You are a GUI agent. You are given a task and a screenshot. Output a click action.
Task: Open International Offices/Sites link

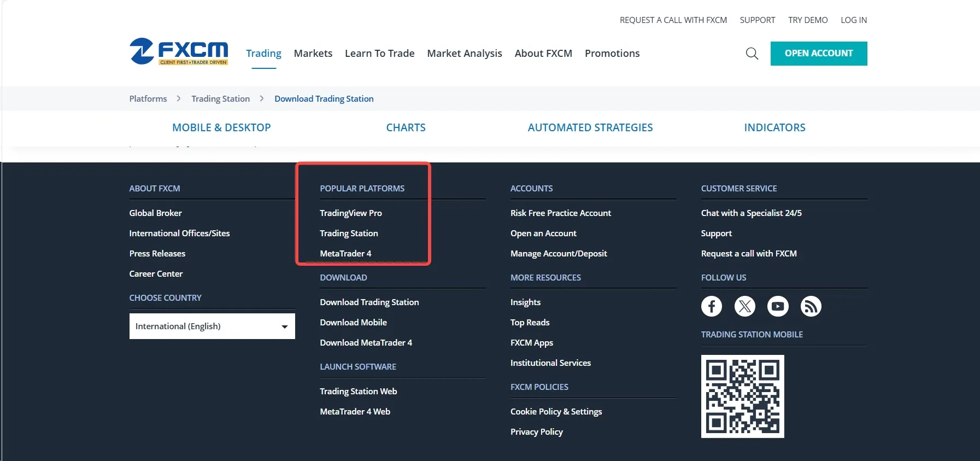coord(180,234)
